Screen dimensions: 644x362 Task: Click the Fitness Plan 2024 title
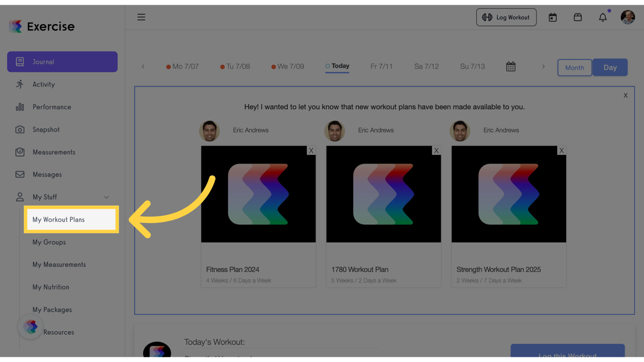[x=233, y=270]
